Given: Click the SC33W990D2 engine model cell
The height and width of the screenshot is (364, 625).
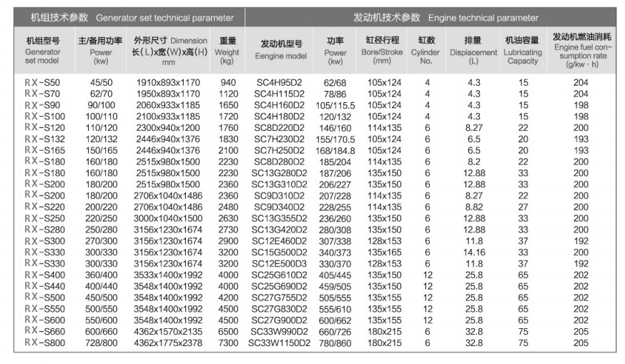Looking at the screenshot, I should coord(279,332).
